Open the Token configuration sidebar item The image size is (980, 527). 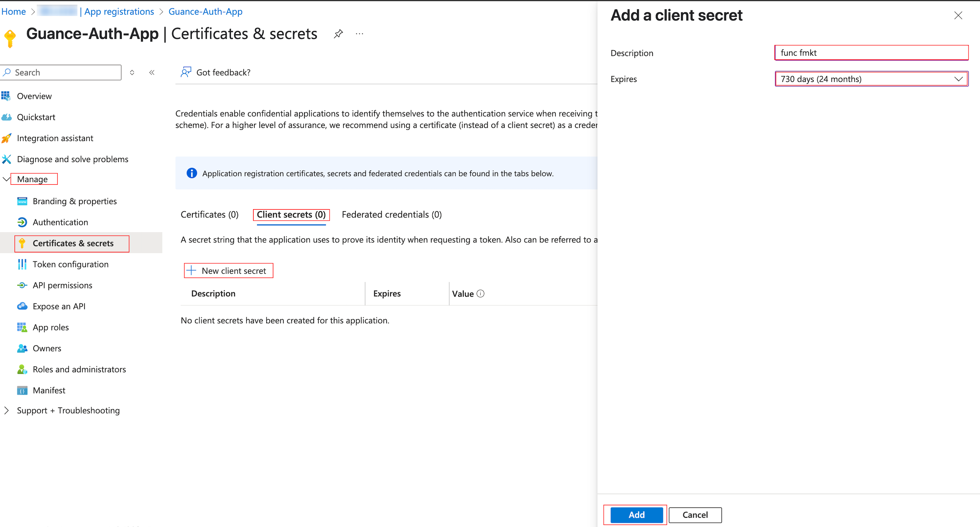[x=70, y=264]
